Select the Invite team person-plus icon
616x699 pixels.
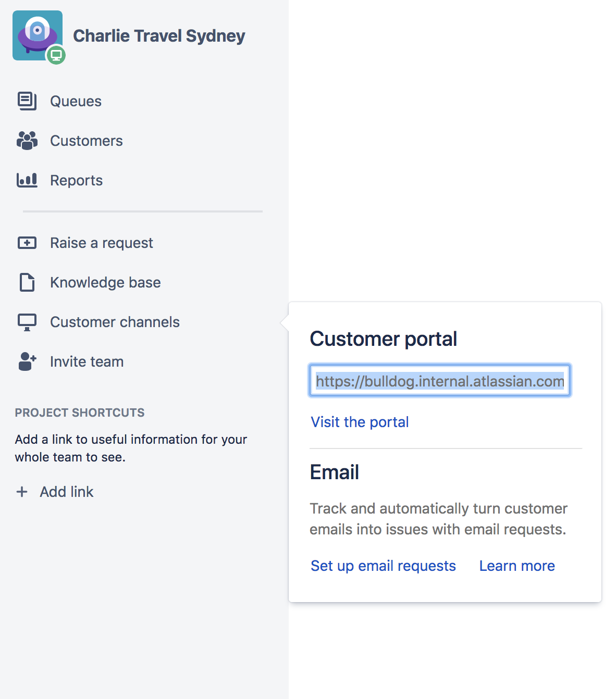click(26, 361)
